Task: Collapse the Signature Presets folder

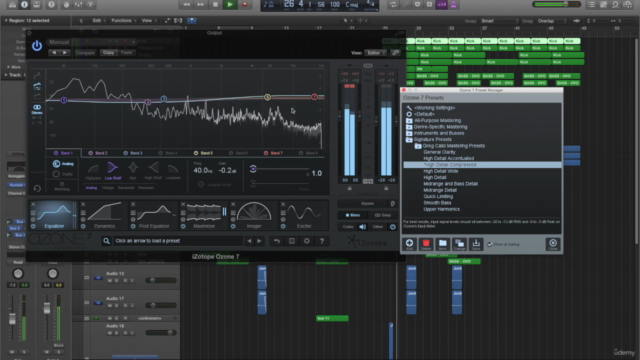Action: pos(409,139)
